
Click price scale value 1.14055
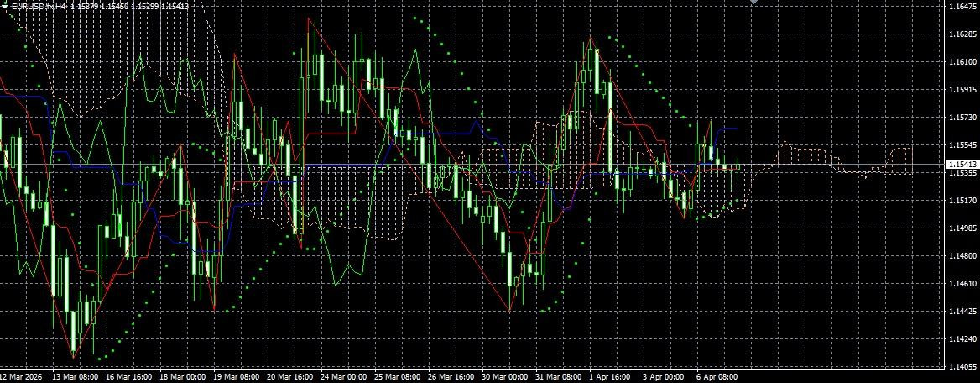tap(962, 367)
